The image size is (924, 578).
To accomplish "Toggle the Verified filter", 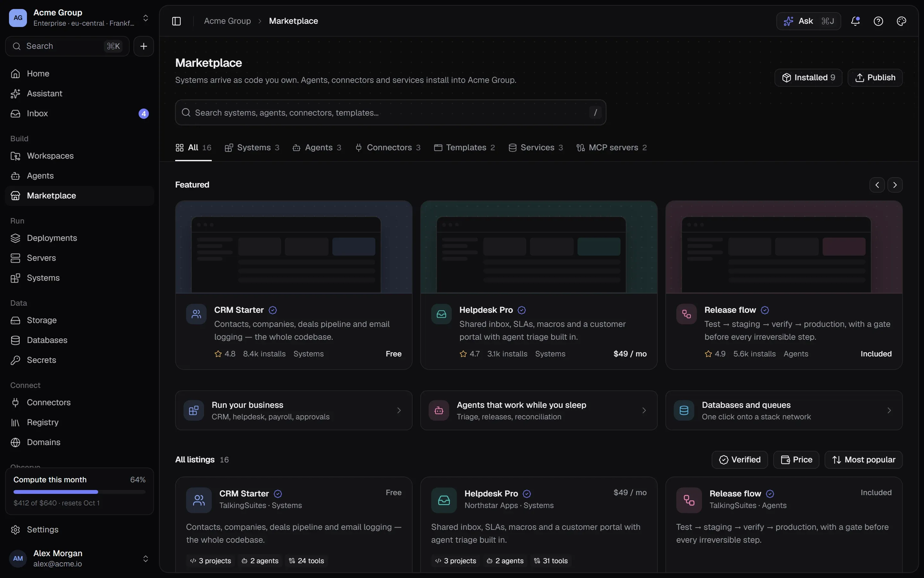I will click(x=740, y=460).
